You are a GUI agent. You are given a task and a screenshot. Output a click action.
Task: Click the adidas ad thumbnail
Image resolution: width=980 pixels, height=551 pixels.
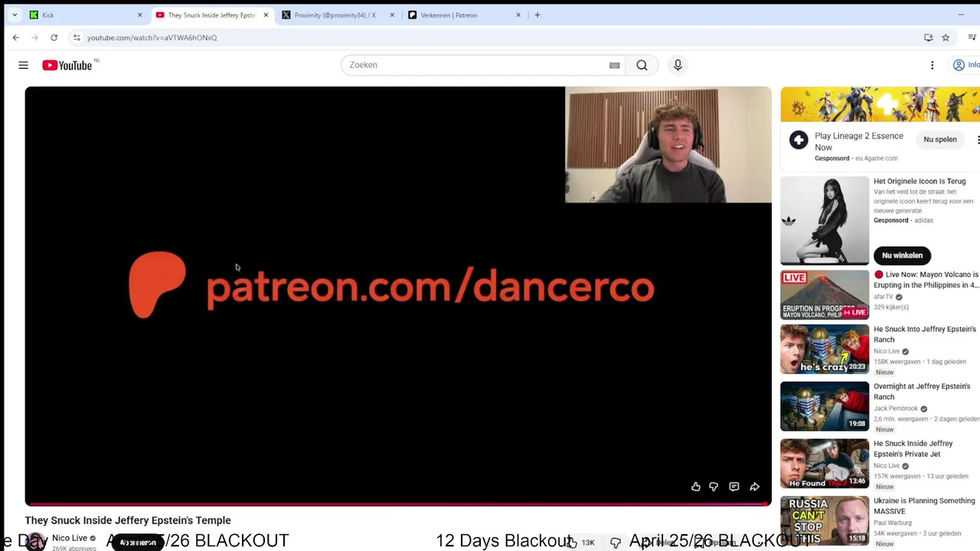[x=825, y=221]
